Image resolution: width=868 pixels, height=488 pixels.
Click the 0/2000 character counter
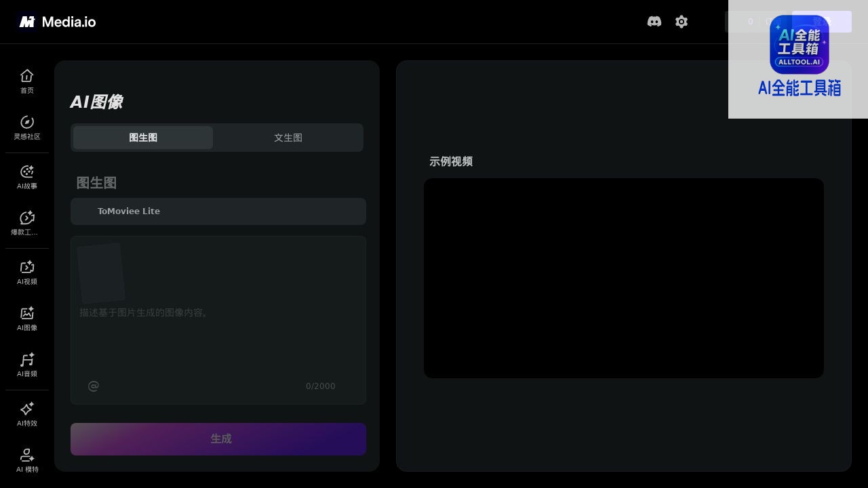coord(320,386)
